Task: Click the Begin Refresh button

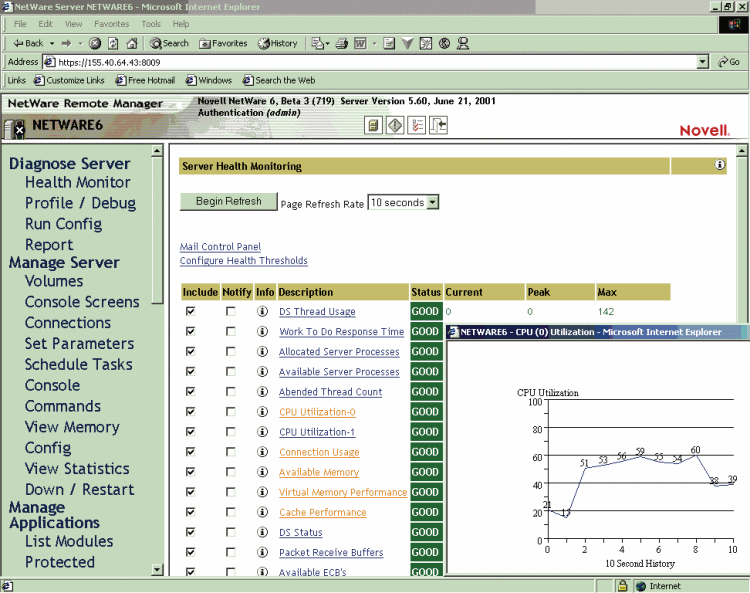Action: coord(229,201)
